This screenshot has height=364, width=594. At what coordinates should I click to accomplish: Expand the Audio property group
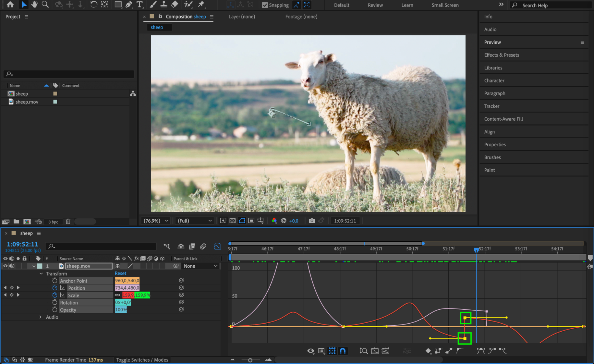click(41, 317)
